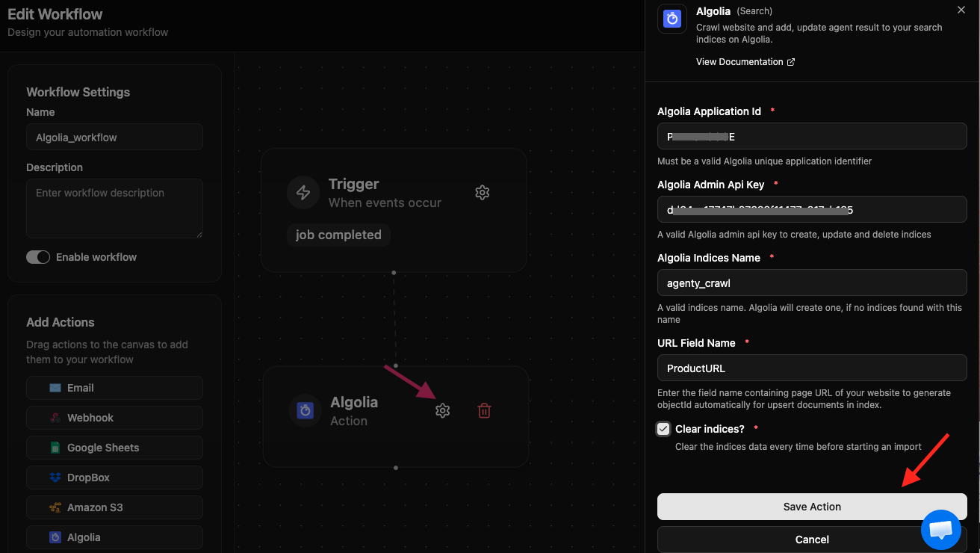
Task: Delete the Algolia action node
Action: (x=484, y=410)
